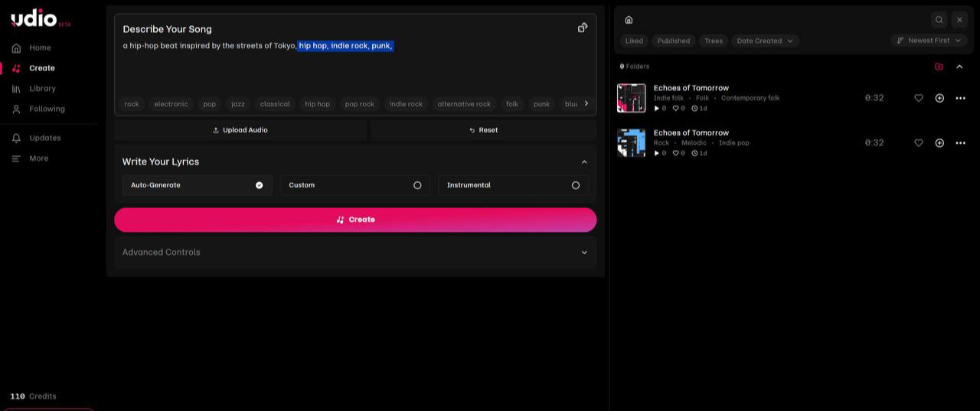Click into the song description text field
This screenshot has width=980, height=411.
click(x=354, y=65)
